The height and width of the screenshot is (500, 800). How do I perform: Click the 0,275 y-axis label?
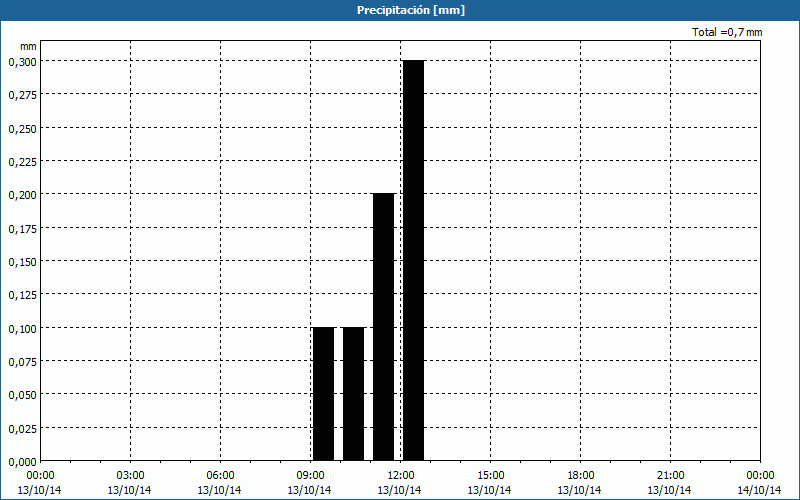tap(22, 95)
